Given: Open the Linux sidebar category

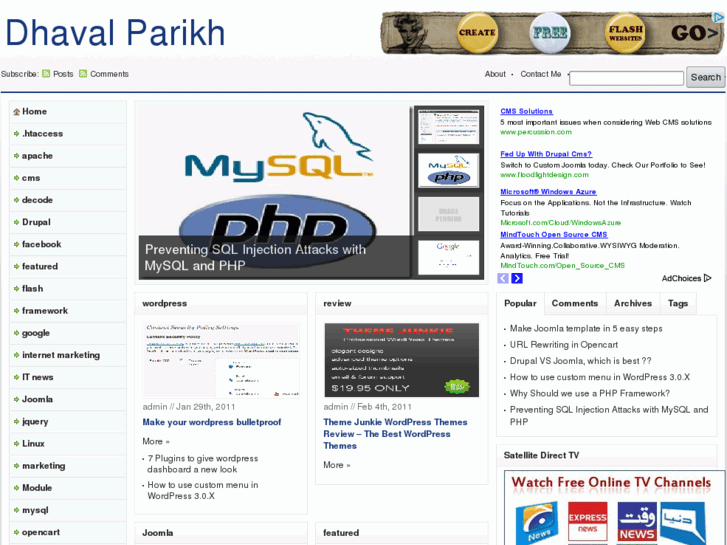Looking at the screenshot, I should (68, 444).
